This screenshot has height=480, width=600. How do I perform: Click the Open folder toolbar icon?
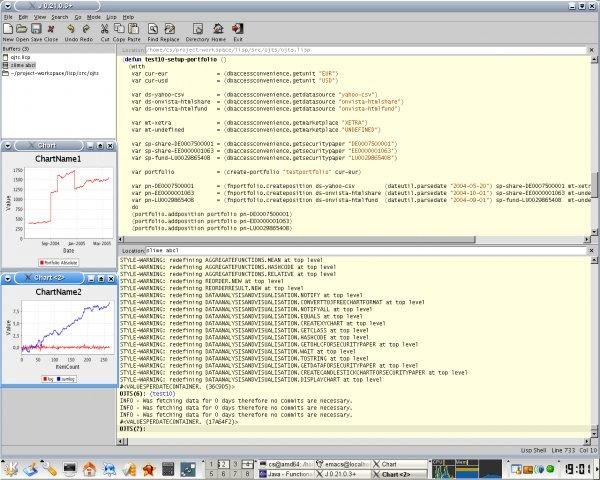tap(22, 29)
